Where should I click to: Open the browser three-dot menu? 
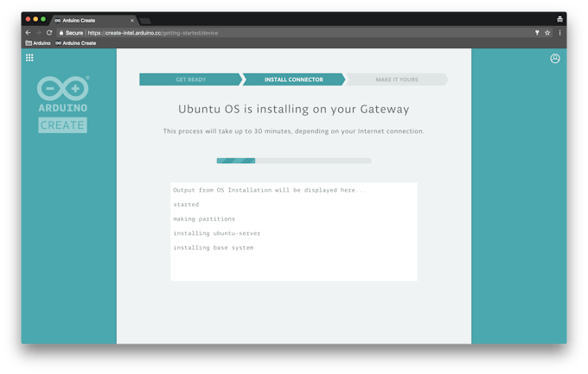559,33
